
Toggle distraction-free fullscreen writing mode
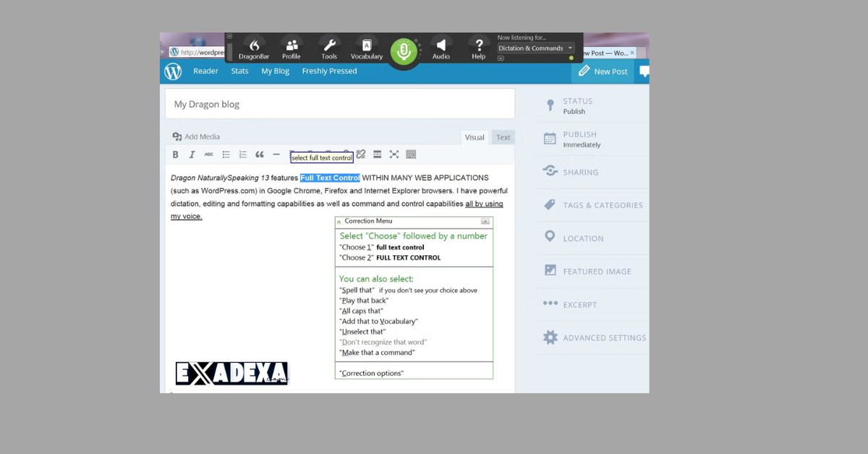pyautogui.click(x=394, y=154)
